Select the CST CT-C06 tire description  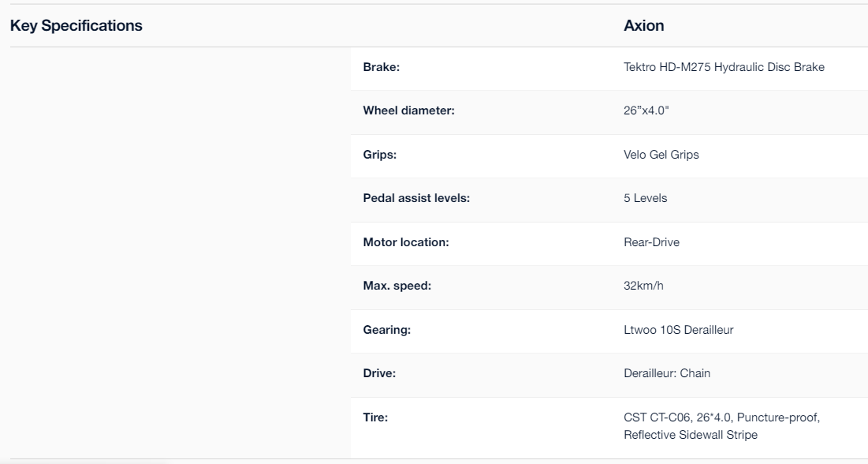coord(722,426)
